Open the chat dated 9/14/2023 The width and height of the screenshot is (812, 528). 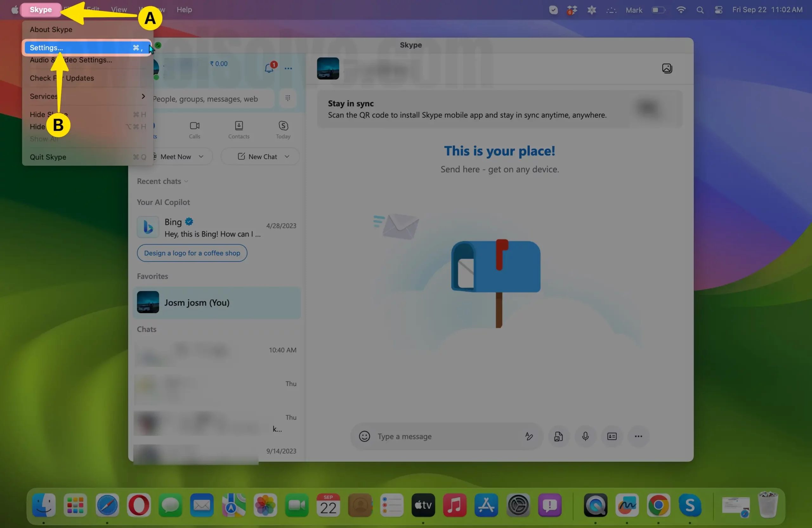click(217, 454)
